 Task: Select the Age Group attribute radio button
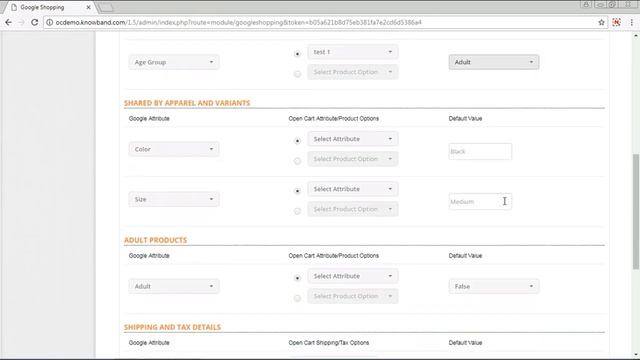click(298, 54)
